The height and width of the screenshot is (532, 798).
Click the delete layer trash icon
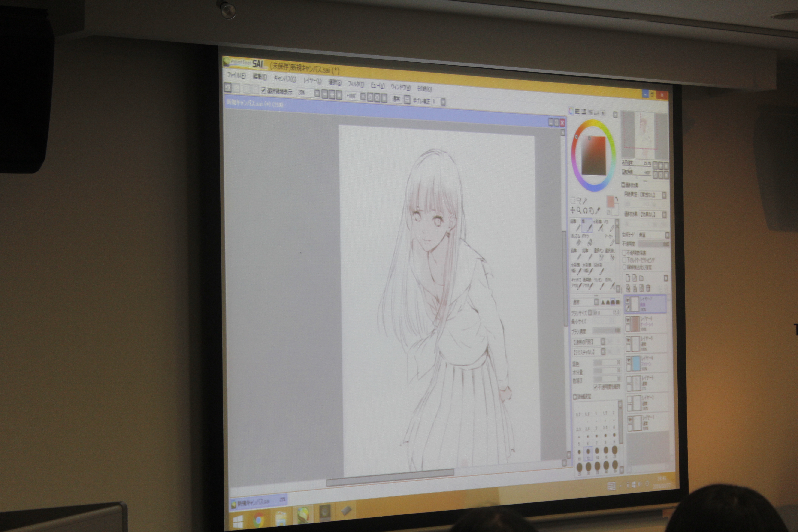pyautogui.click(x=648, y=288)
